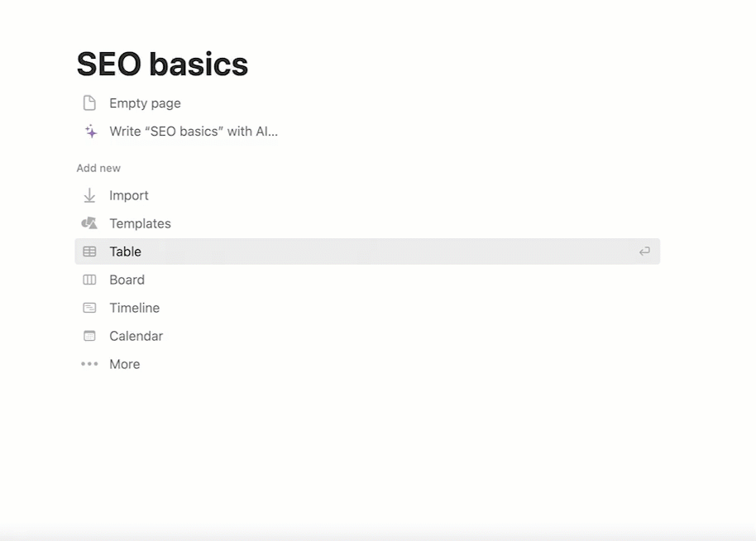Expand More view options
This screenshot has height=541, width=756.
(124, 364)
